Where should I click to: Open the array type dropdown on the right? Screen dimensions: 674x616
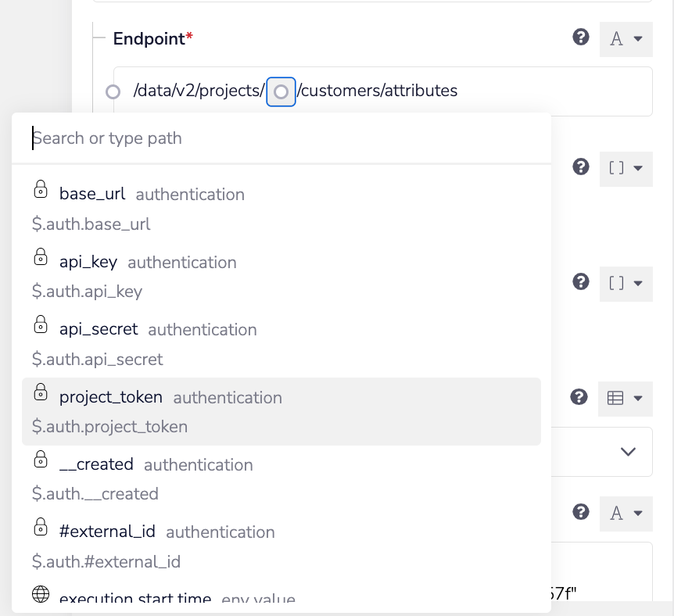pos(626,169)
